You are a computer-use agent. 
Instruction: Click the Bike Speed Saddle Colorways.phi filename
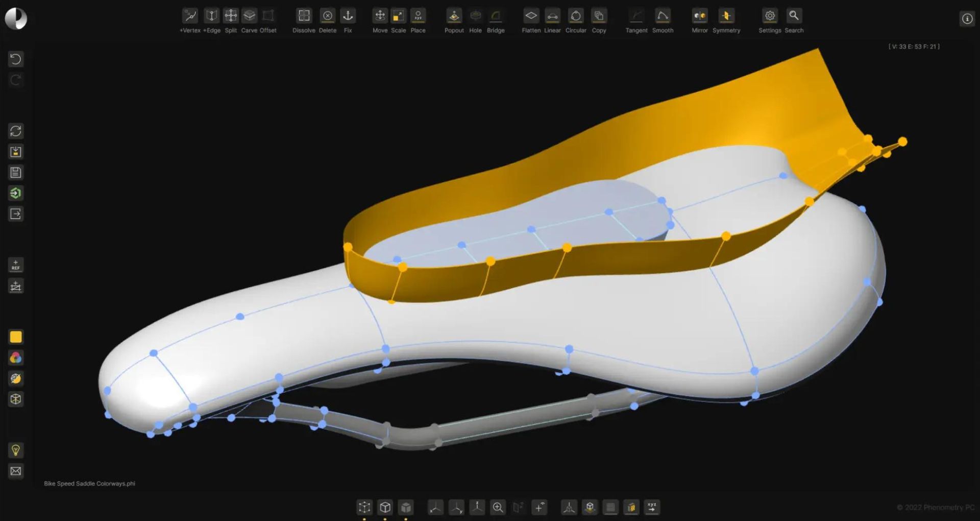tap(89, 484)
